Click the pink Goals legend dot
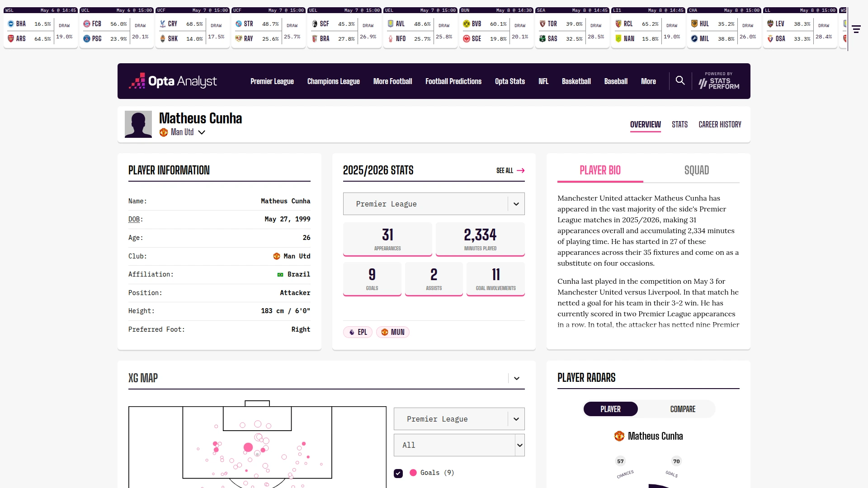 413,473
